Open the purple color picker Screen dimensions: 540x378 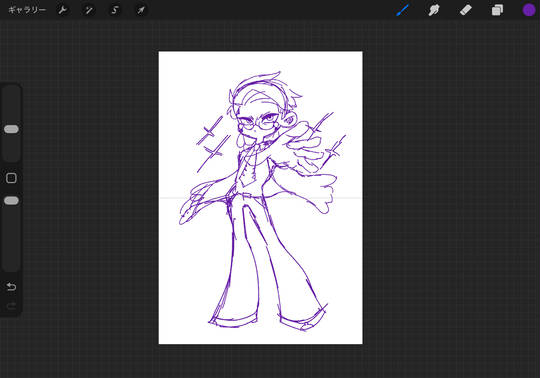[529, 10]
